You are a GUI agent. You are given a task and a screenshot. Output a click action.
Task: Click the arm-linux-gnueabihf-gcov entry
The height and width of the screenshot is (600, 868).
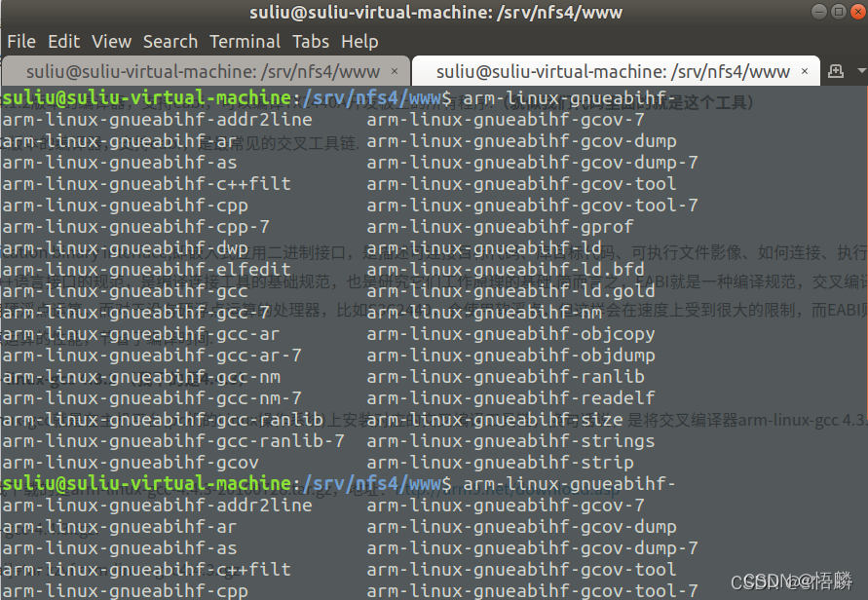pyautogui.click(x=131, y=463)
